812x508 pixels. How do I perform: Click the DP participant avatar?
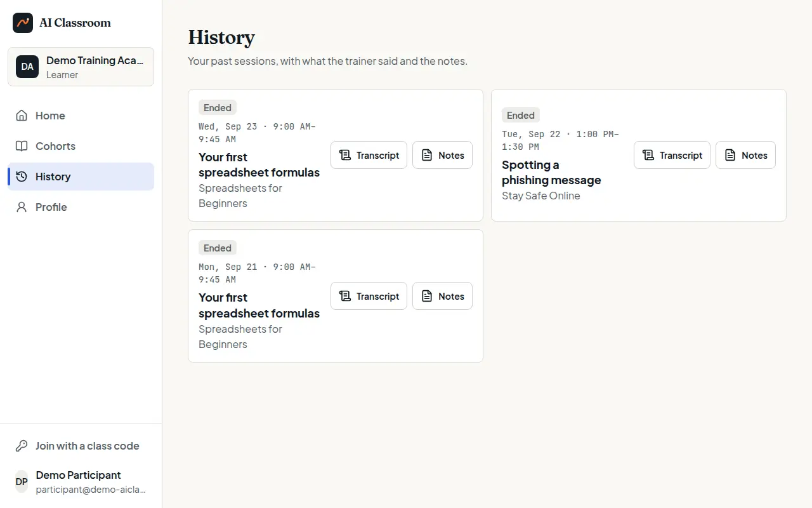[x=22, y=482]
